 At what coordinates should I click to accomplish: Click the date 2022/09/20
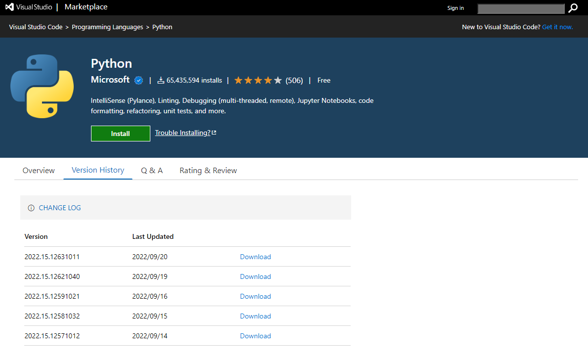click(x=150, y=257)
